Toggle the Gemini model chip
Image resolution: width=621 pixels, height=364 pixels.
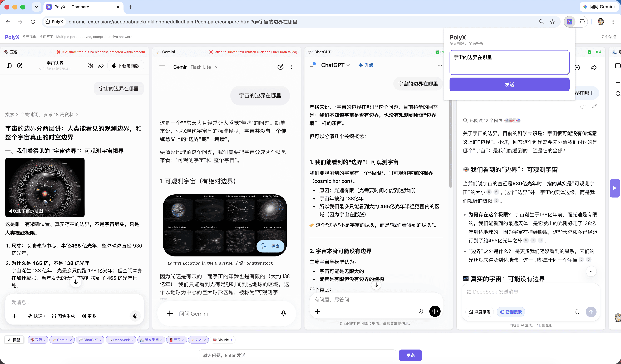click(62, 340)
